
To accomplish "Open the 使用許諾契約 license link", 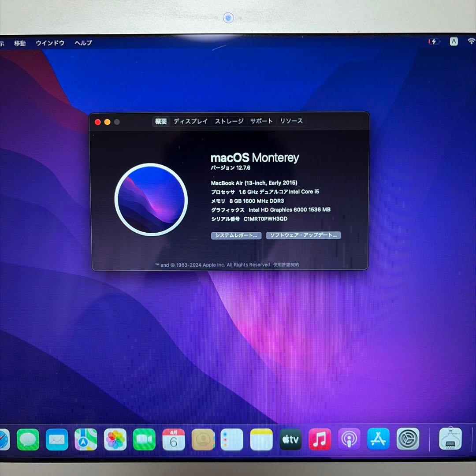I will coord(286,265).
